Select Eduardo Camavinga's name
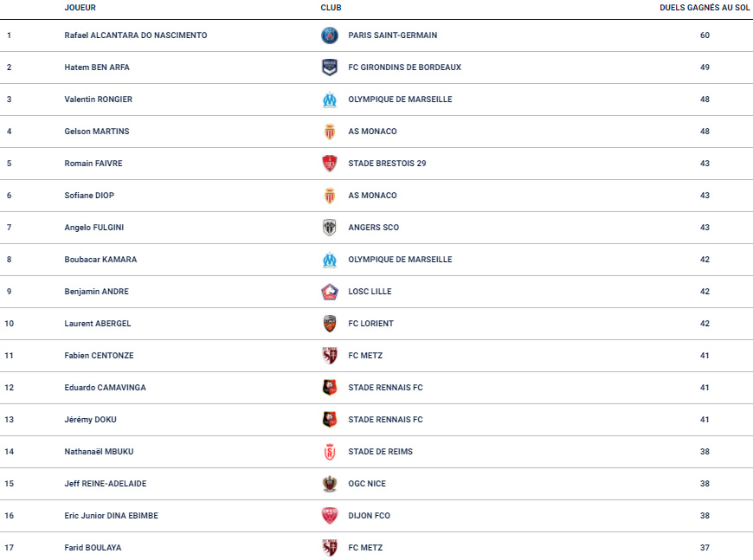 point(106,388)
